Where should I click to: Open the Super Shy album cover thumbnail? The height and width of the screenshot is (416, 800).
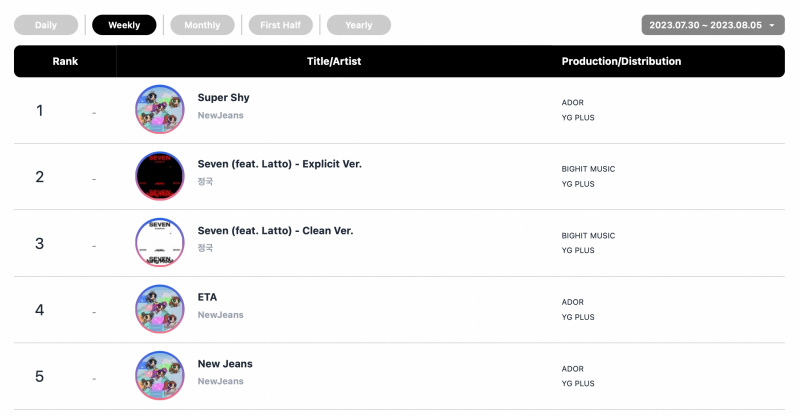160,110
